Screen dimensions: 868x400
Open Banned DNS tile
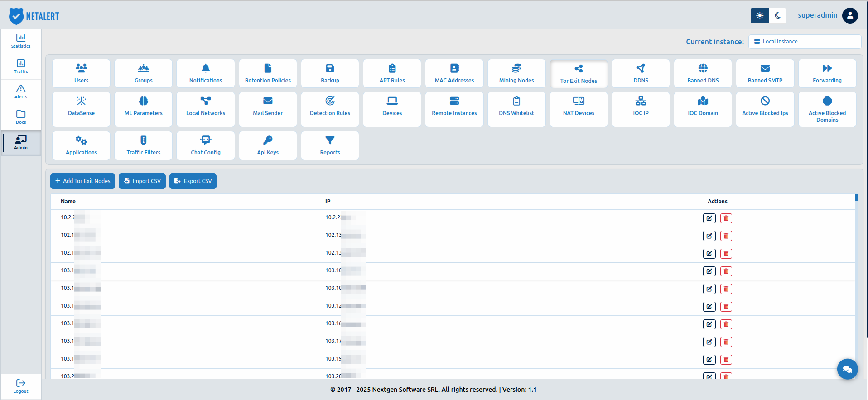tap(703, 73)
